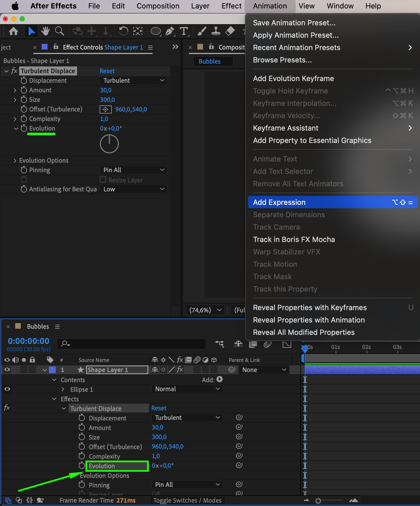Screen dimensions: 420x506
Task: Open the Parent & Link None dropdown
Action: [264, 370]
